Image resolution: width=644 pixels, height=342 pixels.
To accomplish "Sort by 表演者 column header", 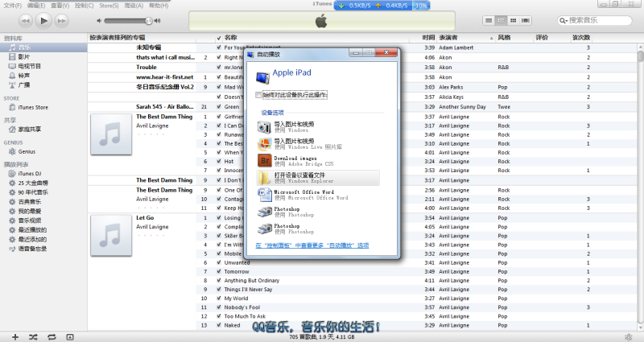I will pyautogui.click(x=466, y=37).
